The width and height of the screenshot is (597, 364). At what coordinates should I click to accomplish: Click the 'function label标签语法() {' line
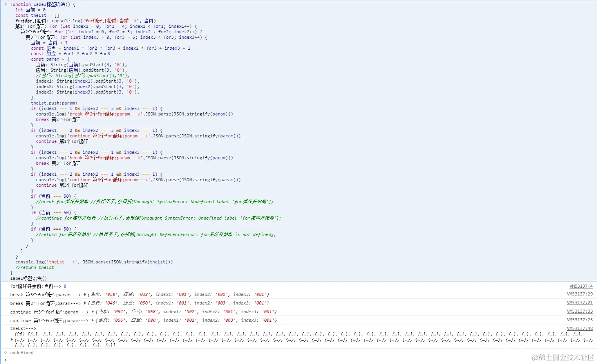coord(43,4)
